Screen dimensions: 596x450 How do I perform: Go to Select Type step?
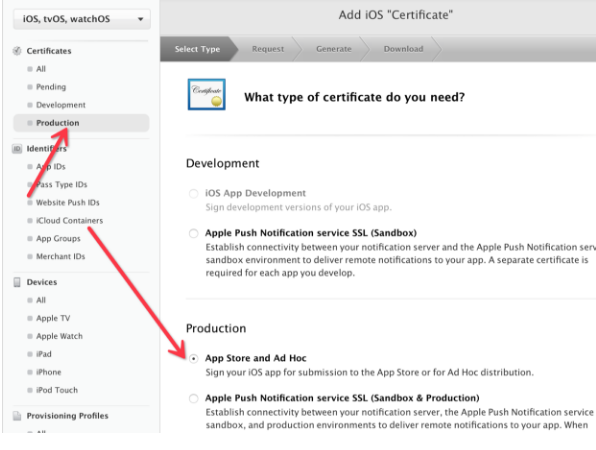(x=197, y=49)
